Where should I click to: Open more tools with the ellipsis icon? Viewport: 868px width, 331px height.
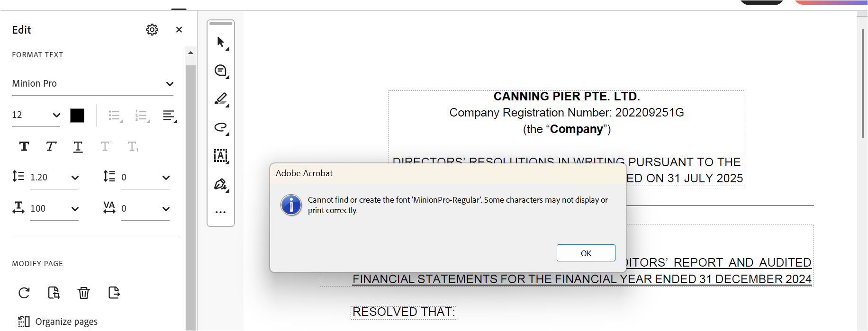pyautogui.click(x=221, y=212)
